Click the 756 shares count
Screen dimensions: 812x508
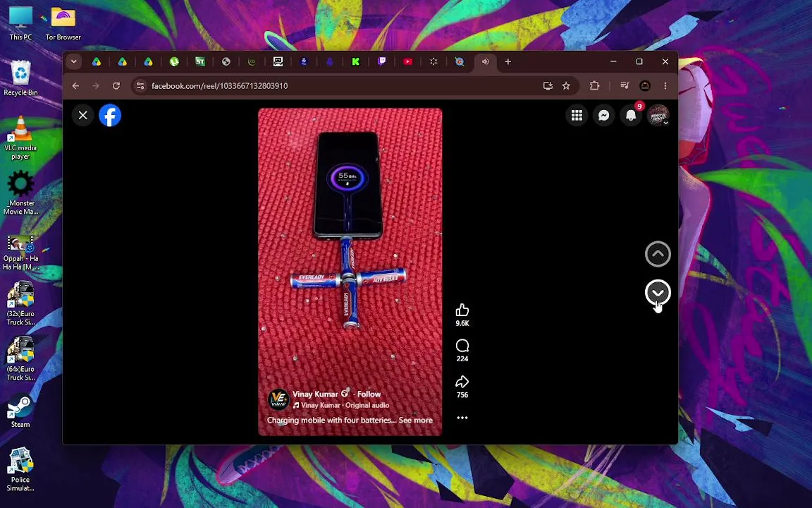coord(462,395)
